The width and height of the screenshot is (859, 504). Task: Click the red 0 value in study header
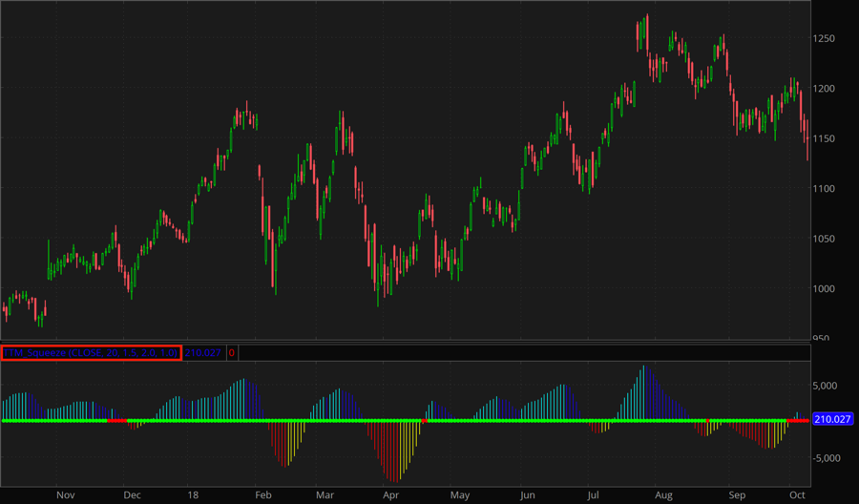pyautogui.click(x=232, y=352)
